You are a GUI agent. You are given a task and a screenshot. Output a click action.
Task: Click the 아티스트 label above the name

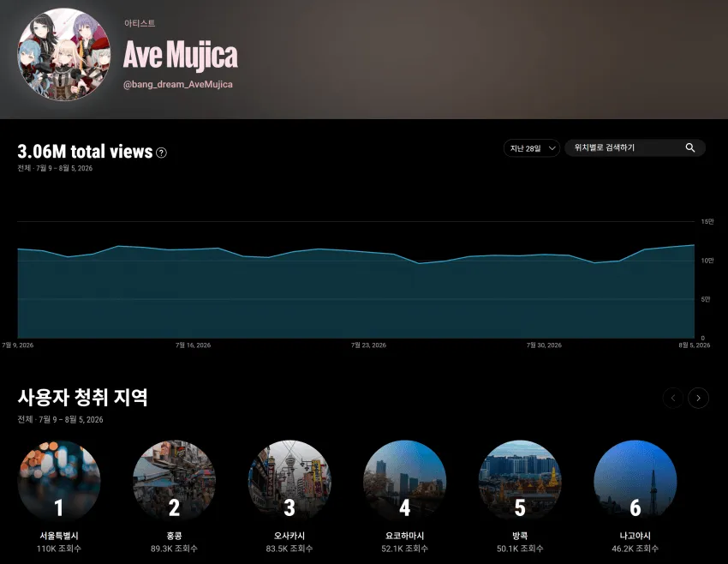140,23
